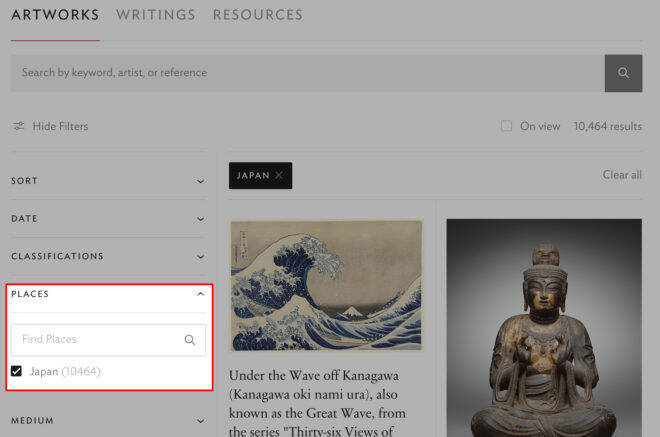Image resolution: width=660 pixels, height=437 pixels.
Task: Open the seated Buddha sculpture thumbnail
Action: (x=544, y=328)
